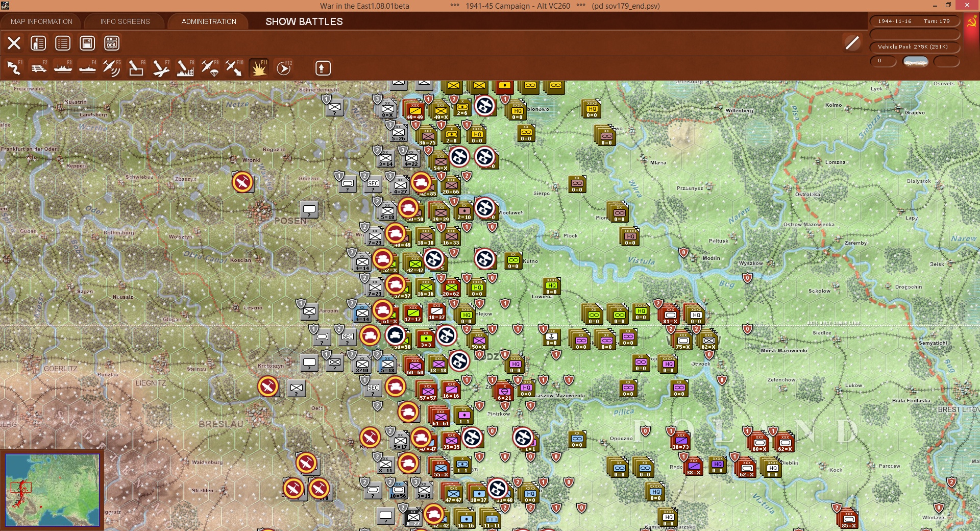The height and width of the screenshot is (531, 980).
Task: Activate Naval transport mode (F3)
Action: pyautogui.click(x=63, y=68)
